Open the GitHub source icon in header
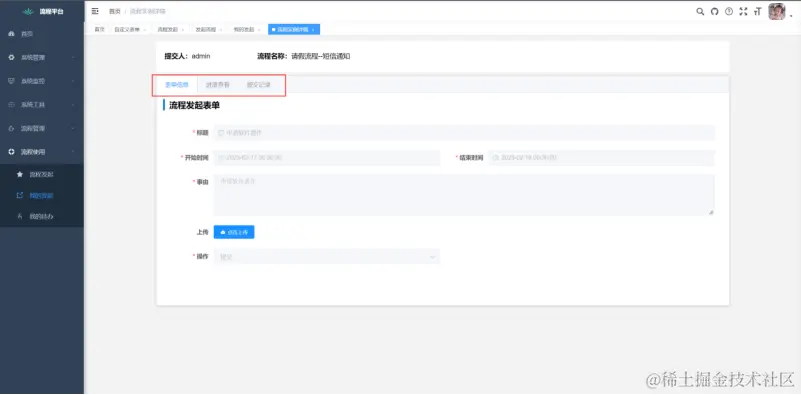 coord(715,11)
